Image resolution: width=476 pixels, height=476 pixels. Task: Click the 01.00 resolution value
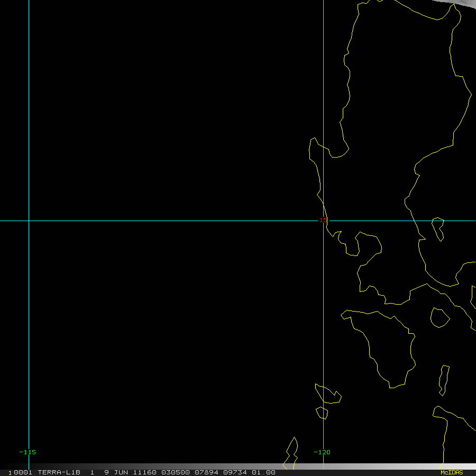[263, 472]
